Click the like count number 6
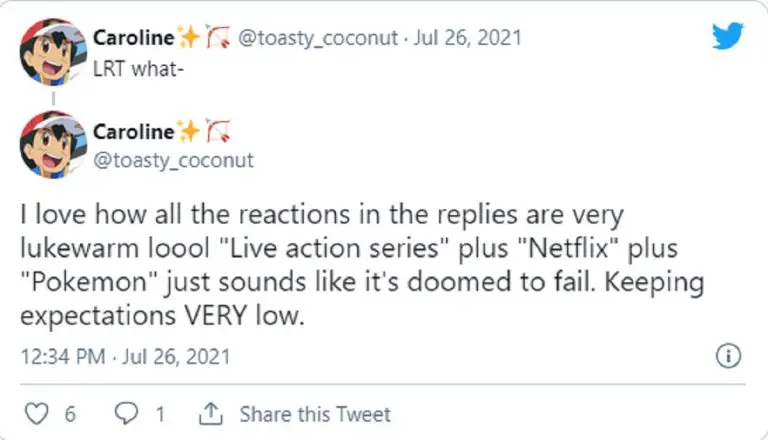 pos(69,413)
